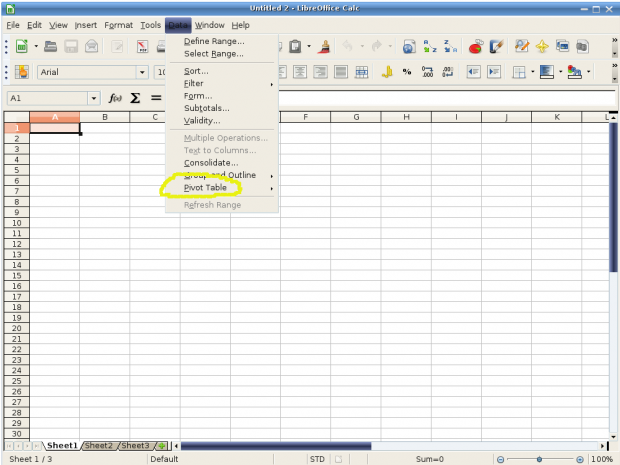This screenshot has height=465, width=620.
Task: Click the Find and Replace icon
Action: click(522, 46)
